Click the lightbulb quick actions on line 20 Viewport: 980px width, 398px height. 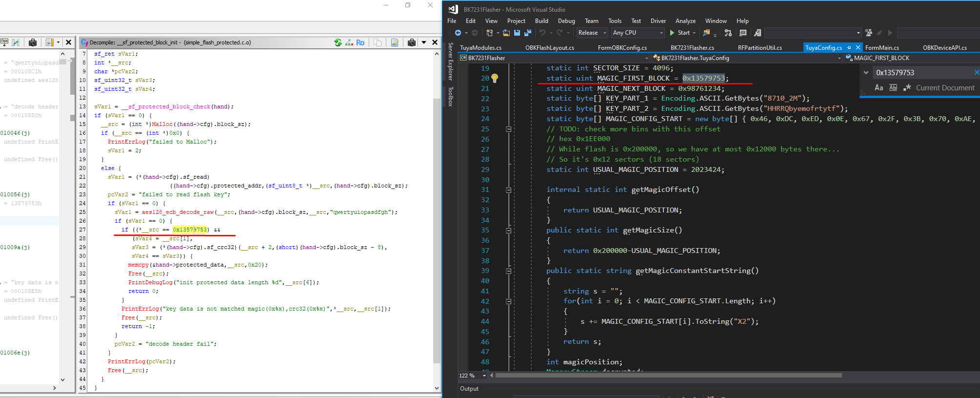(x=495, y=78)
